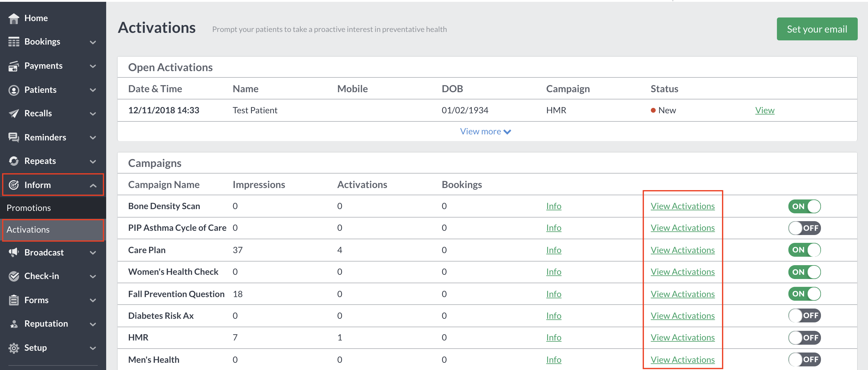The image size is (868, 370).
Task: Click the Impressions column header
Action: click(x=259, y=184)
